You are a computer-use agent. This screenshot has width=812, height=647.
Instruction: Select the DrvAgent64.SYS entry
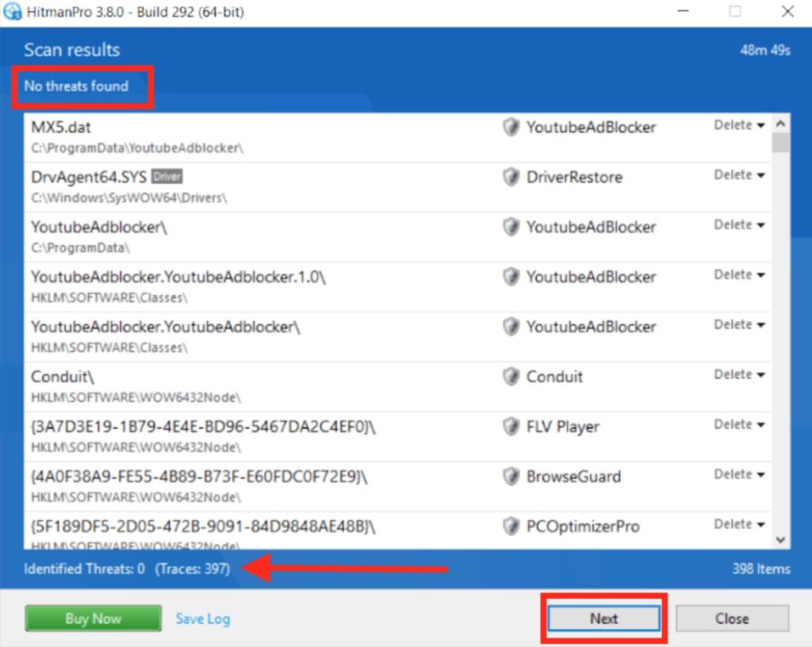pyautogui.click(x=397, y=187)
